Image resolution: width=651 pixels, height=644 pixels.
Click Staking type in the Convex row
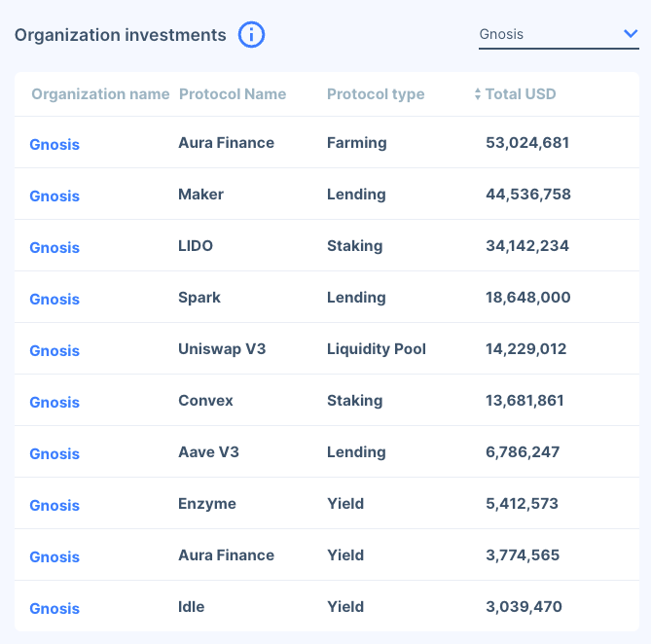click(x=355, y=401)
